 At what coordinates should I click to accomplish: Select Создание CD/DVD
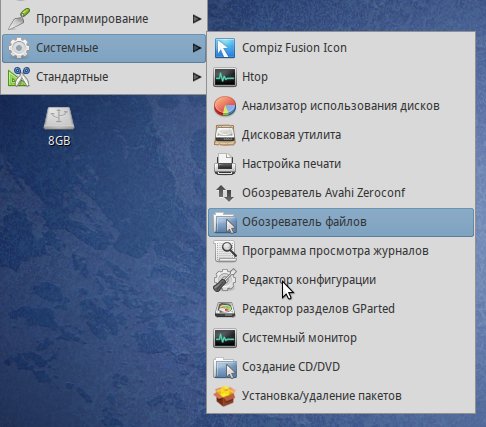click(341, 367)
